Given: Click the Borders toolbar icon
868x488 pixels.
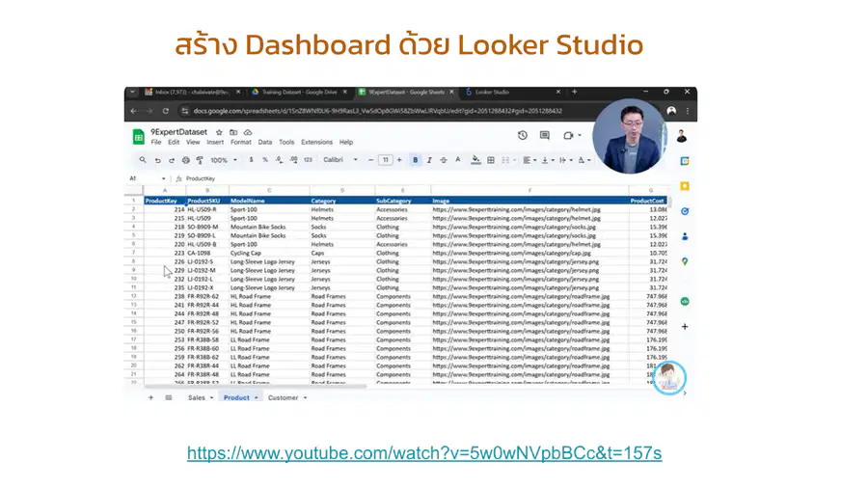Looking at the screenshot, I should (x=491, y=160).
